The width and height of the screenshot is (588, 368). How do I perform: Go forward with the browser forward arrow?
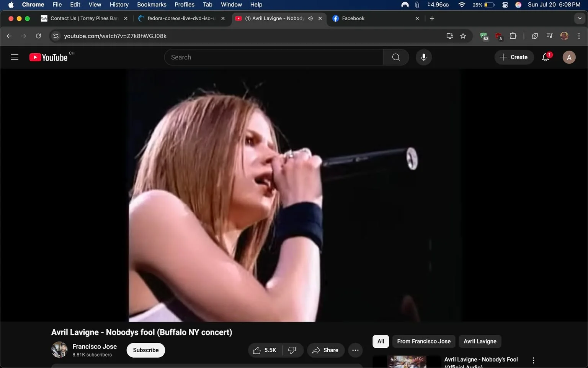[24, 36]
